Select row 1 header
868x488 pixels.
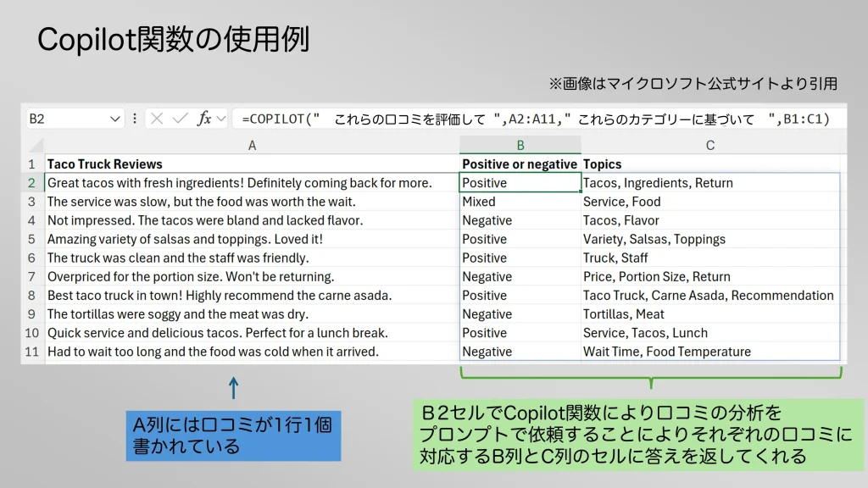point(32,164)
